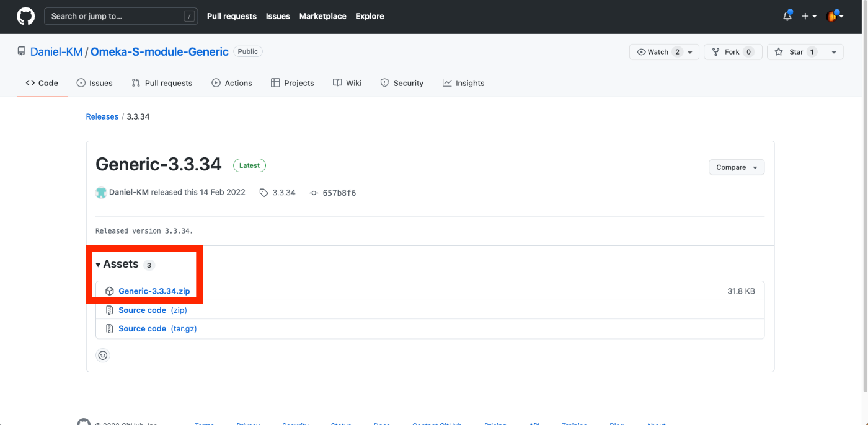Image resolution: width=868 pixels, height=425 pixels.
Task: Click the Public visibility badge
Action: click(x=248, y=51)
